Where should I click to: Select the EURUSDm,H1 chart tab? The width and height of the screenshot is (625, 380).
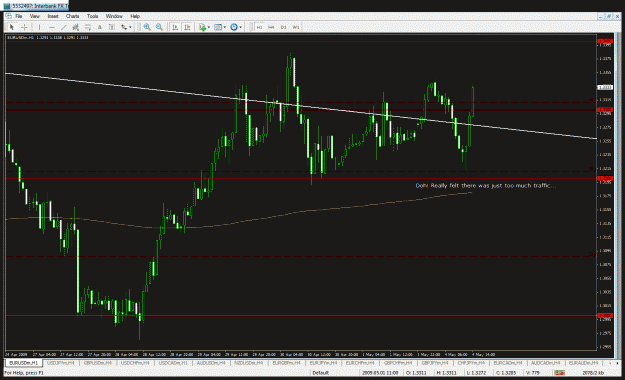tap(23, 363)
